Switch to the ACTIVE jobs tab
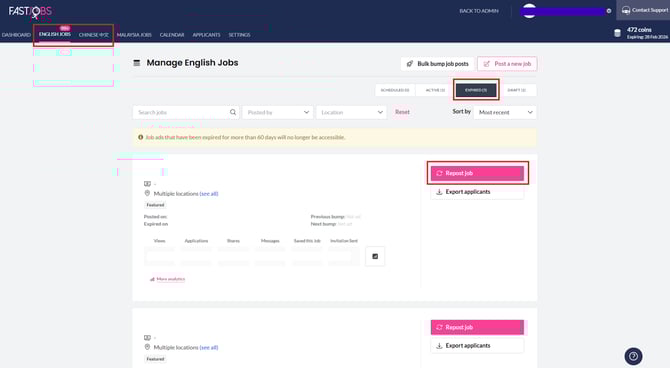This screenshot has width=670, height=368. point(435,90)
